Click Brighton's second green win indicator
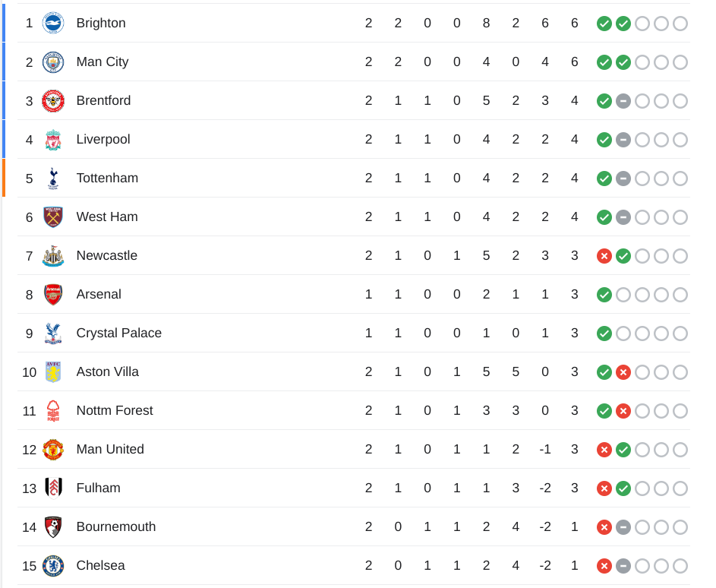The height and width of the screenshot is (588, 716). (623, 24)
